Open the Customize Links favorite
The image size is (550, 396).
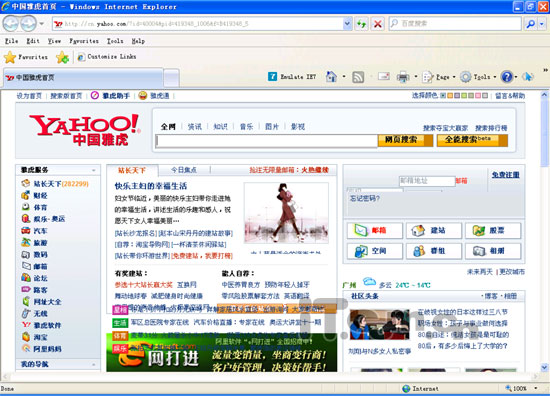click(x=107, y=56)
